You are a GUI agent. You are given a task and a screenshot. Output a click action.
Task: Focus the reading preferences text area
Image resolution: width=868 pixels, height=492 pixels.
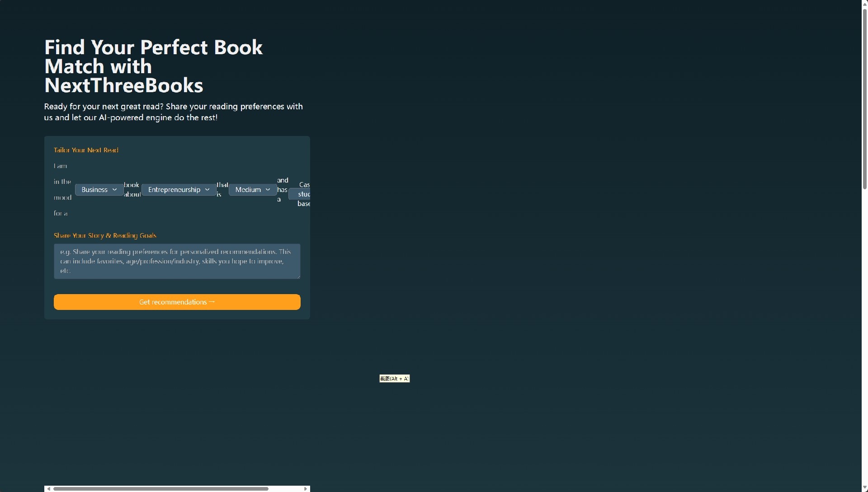177,261
